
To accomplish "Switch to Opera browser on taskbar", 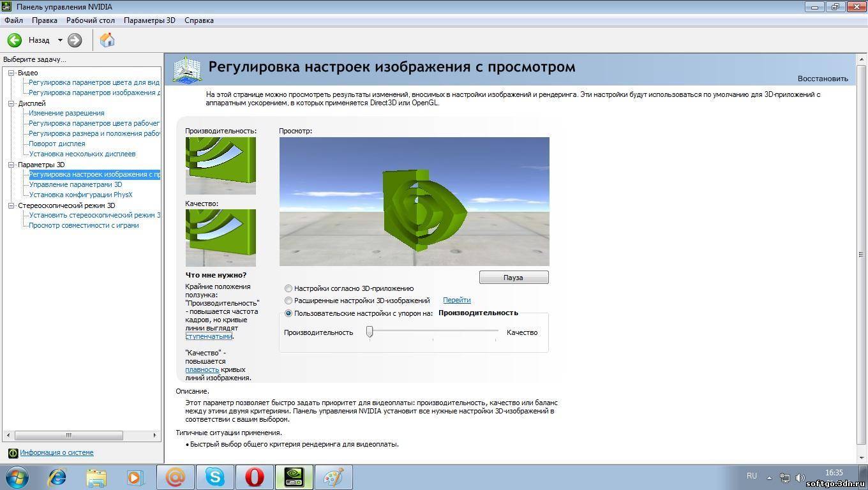I will click(x=255, y=477).
